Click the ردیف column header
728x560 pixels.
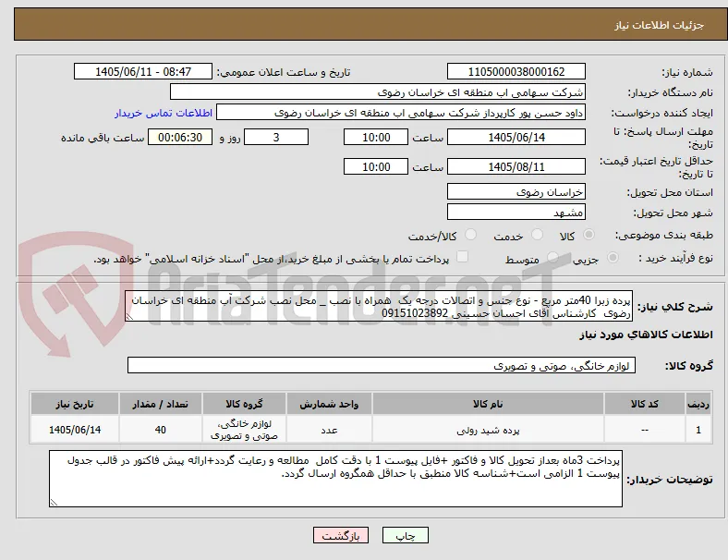(x=698, y=404)
